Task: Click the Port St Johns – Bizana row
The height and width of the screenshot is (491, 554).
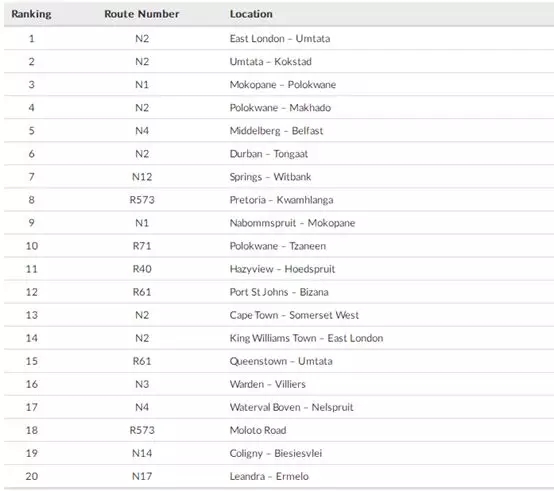Action: click(279, 292)
